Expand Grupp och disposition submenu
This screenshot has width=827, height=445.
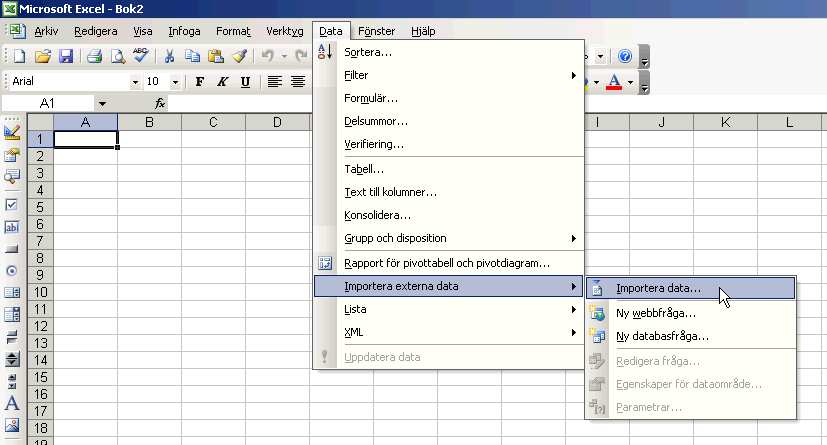click(448, 238)
